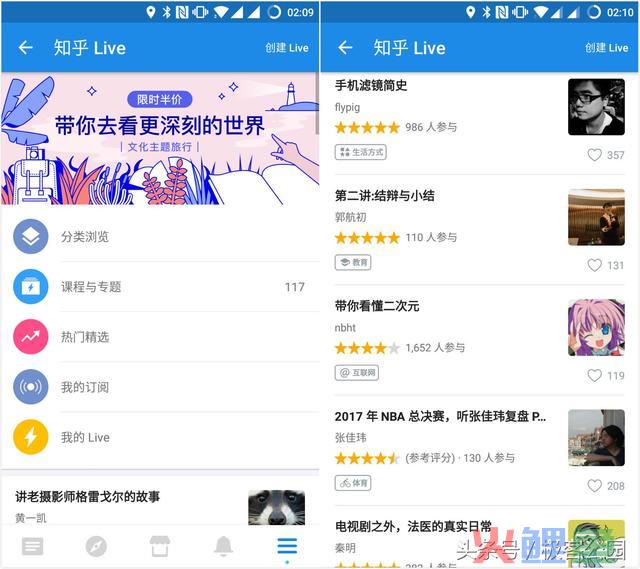The height and width of the screenshot is (569, 640).
Task: Open 分类浏览 category browse icon
Action: click(x=31, y=236)
